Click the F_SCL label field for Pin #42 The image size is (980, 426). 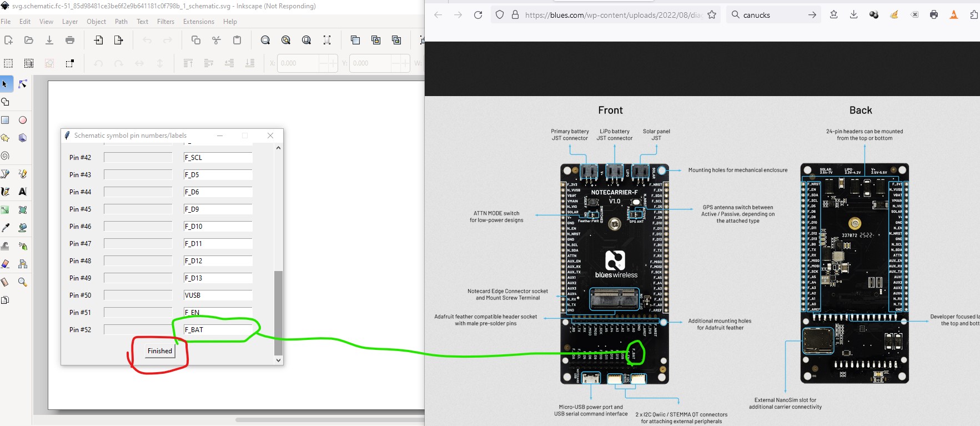coord(218,158)
